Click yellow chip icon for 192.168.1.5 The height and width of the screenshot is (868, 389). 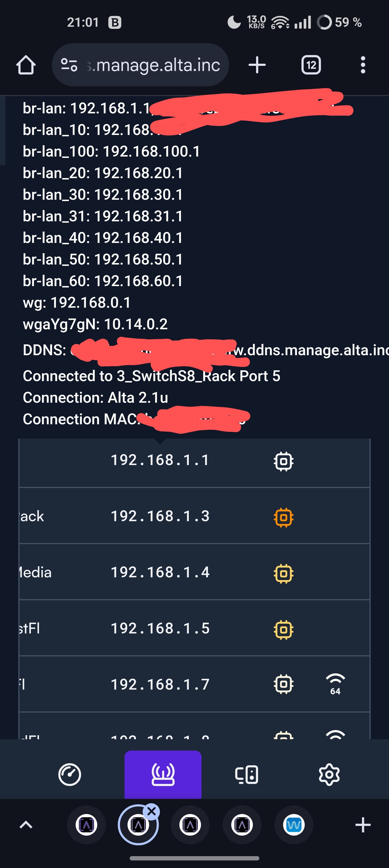[283, 629]
